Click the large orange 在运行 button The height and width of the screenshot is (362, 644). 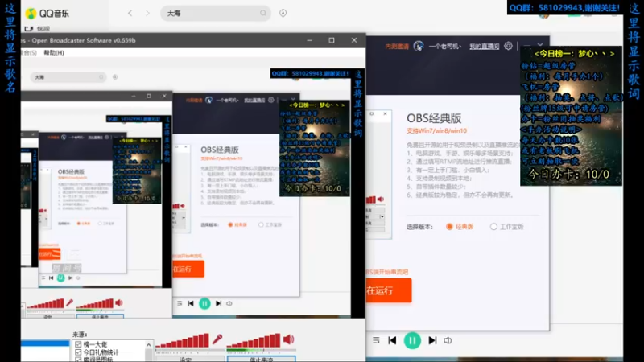(389, 290)
